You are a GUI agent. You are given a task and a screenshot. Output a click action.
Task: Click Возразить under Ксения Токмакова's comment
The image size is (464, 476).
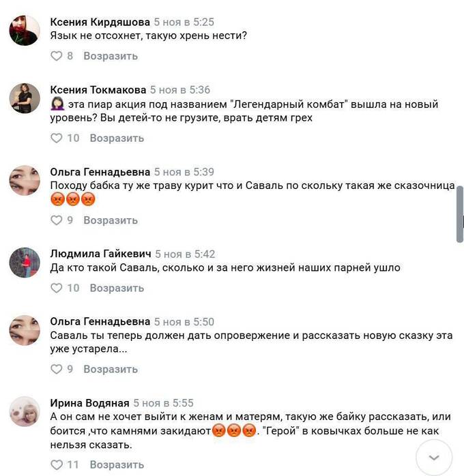coord(117,138)
